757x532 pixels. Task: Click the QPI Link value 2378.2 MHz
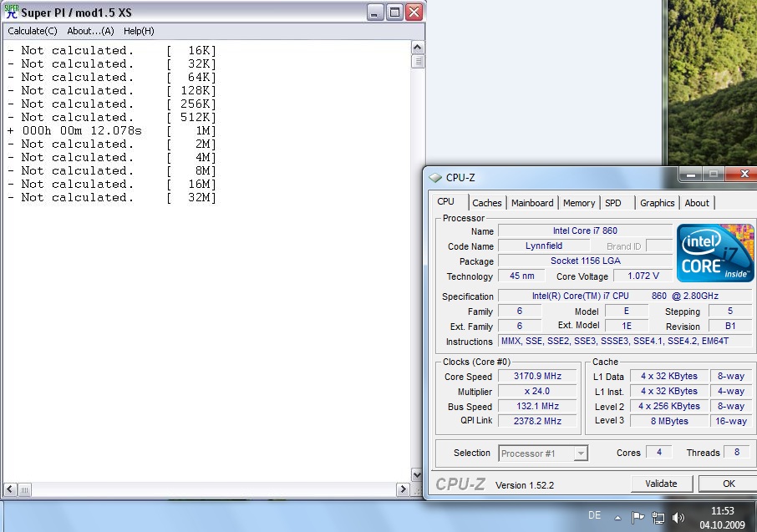[537, 421]
